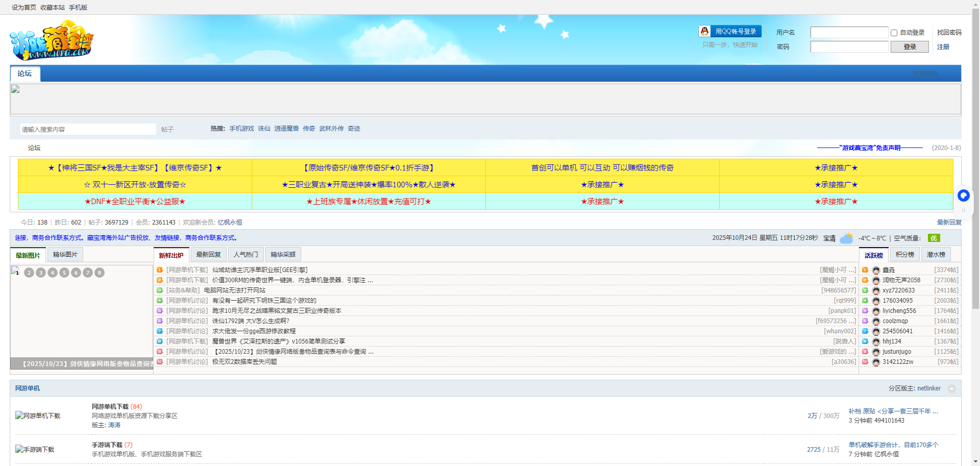Switch to the 积分榜 tab

pos(904,254)
